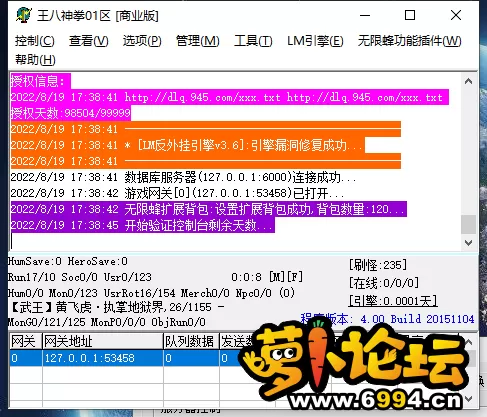Click the 0:0:8 [M][F] runtime text

click(x=267, y=277)
